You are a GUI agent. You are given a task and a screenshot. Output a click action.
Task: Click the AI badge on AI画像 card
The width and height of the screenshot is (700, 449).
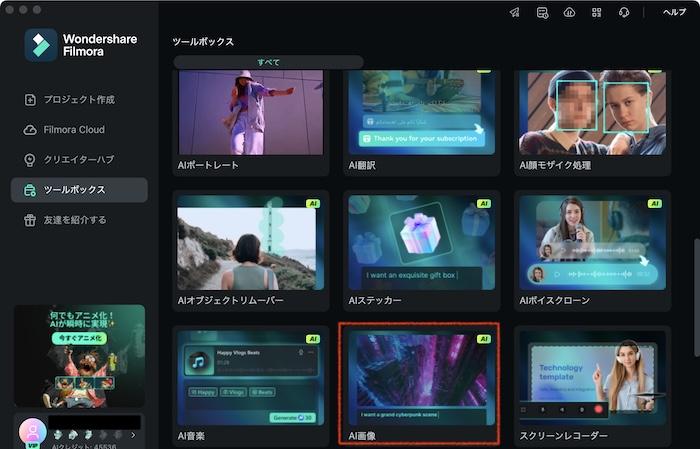[x=484, y=339]
